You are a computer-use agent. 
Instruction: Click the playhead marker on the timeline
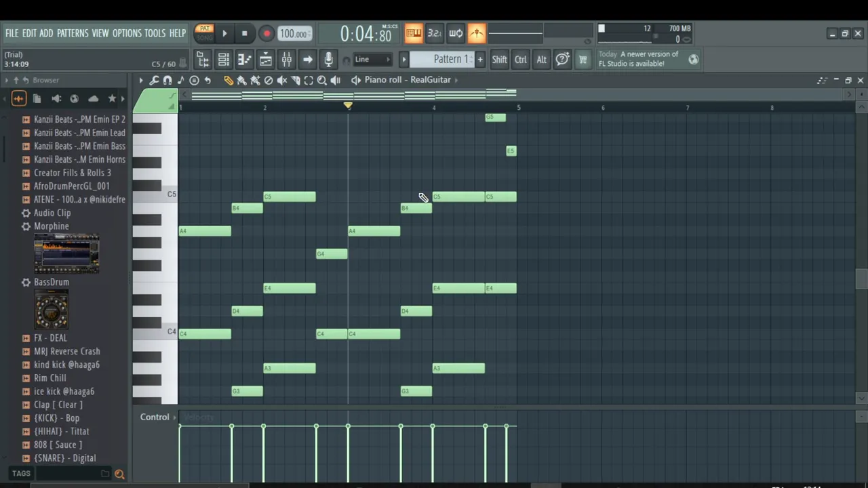348,106
